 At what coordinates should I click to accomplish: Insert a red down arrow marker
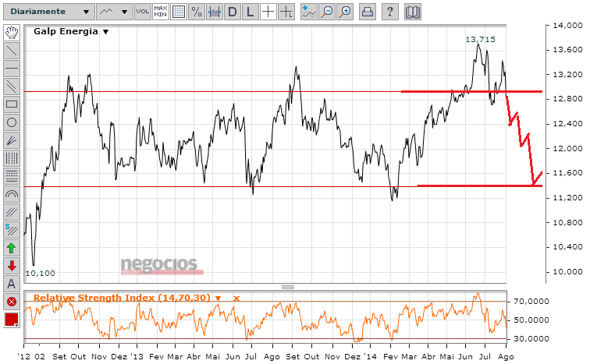(x=12, y=266)
